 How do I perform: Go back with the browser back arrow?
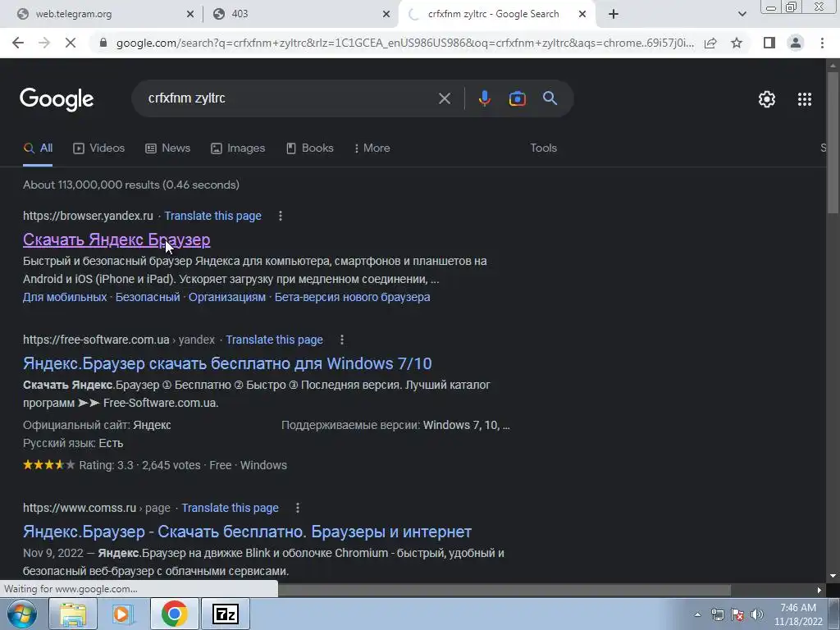18,43
